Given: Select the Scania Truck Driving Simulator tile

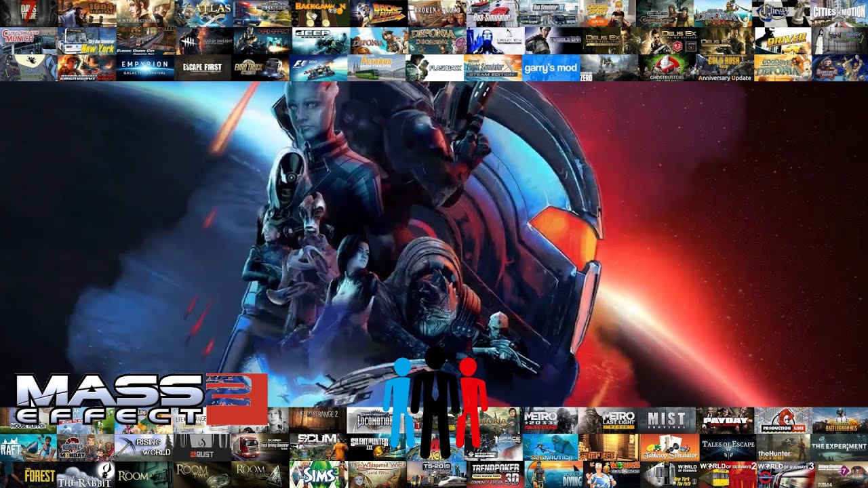Looking at the screenshot, I should pos(260,447).
